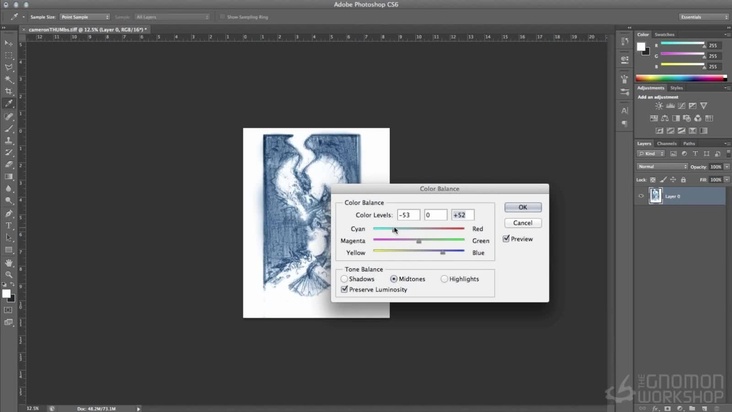Select the Clone Stamp tool
The image size is (732, 412).
[x=8, y=140]
